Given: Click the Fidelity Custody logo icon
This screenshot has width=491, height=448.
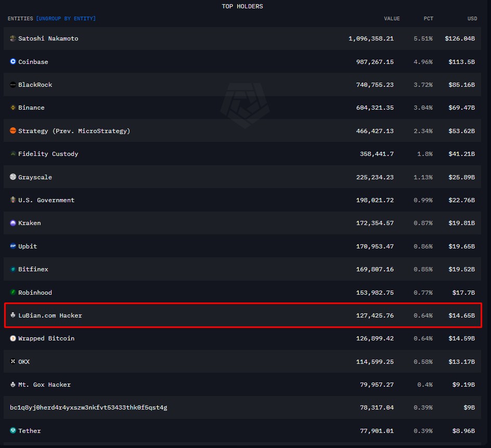Looking at the screenshot, I should click(x=13, y=154).
